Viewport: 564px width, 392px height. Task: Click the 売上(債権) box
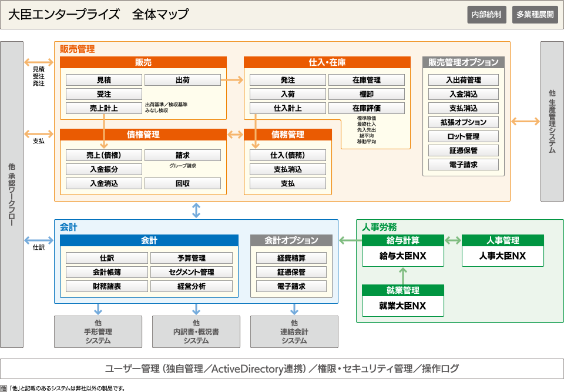(x=104, y=155)
